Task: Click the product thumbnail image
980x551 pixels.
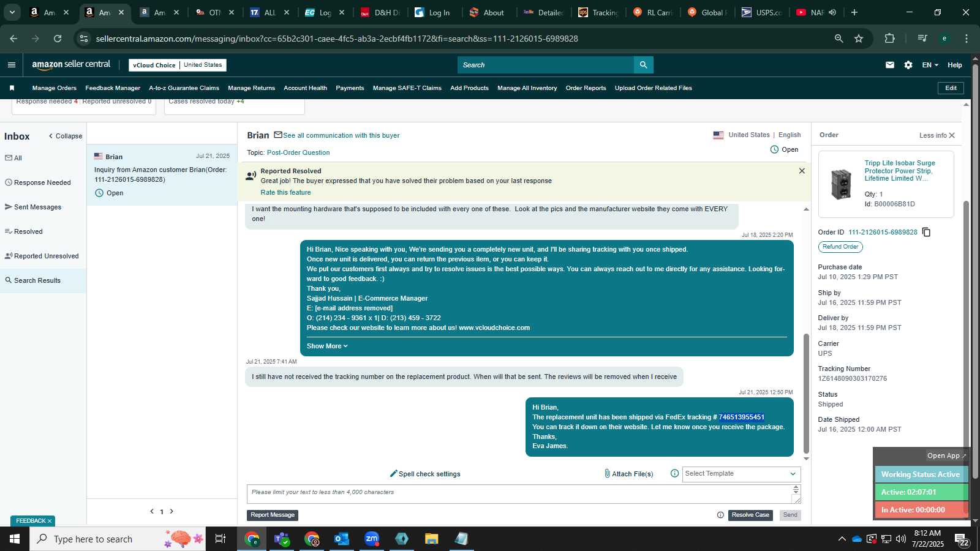Action: click(x=842, y=184)
